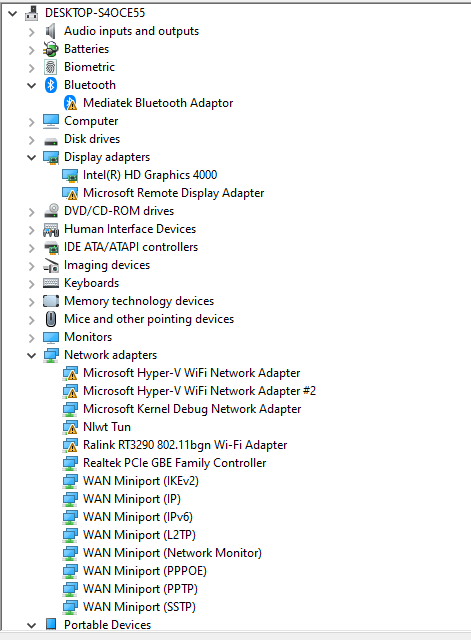
Task: Click the Portable Devices category icon
Action: tap(51, 624)
